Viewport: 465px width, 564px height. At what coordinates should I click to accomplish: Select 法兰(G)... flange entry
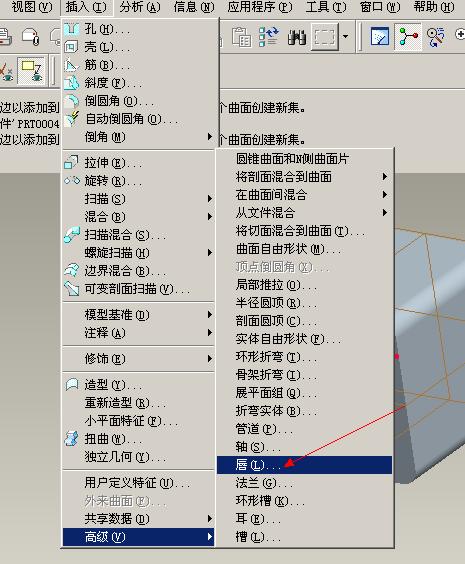[x=304, y=483]
